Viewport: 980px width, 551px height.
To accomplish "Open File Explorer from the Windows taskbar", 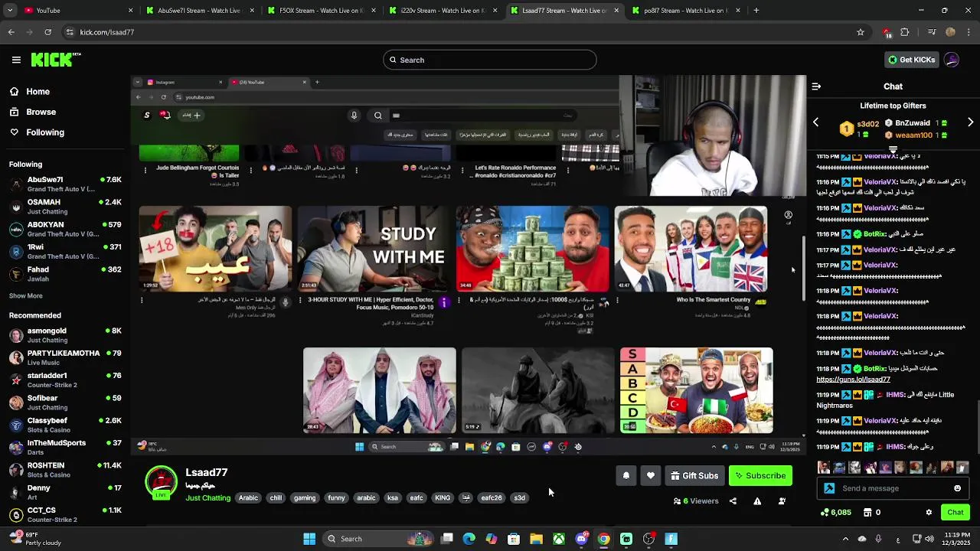I will tap(536, 539).
